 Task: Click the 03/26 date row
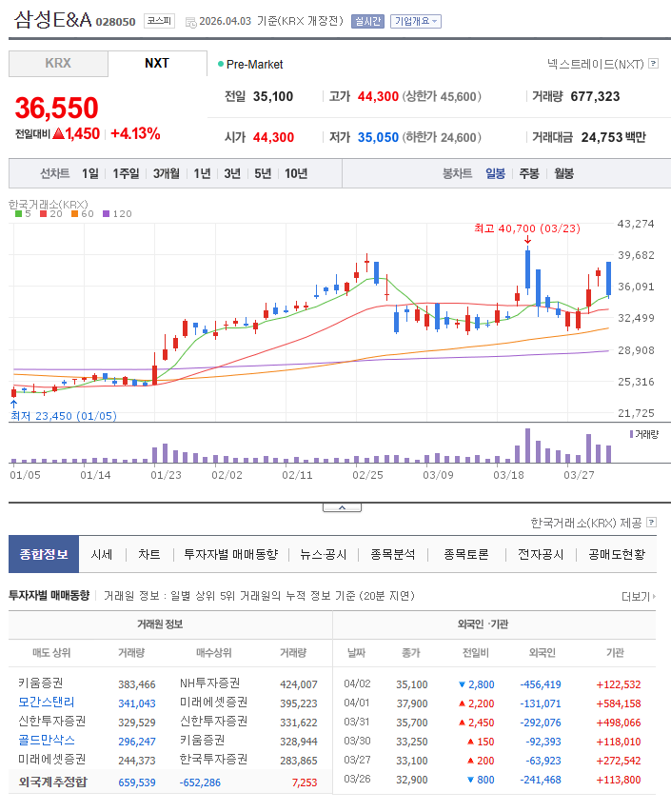click(357, 779)
